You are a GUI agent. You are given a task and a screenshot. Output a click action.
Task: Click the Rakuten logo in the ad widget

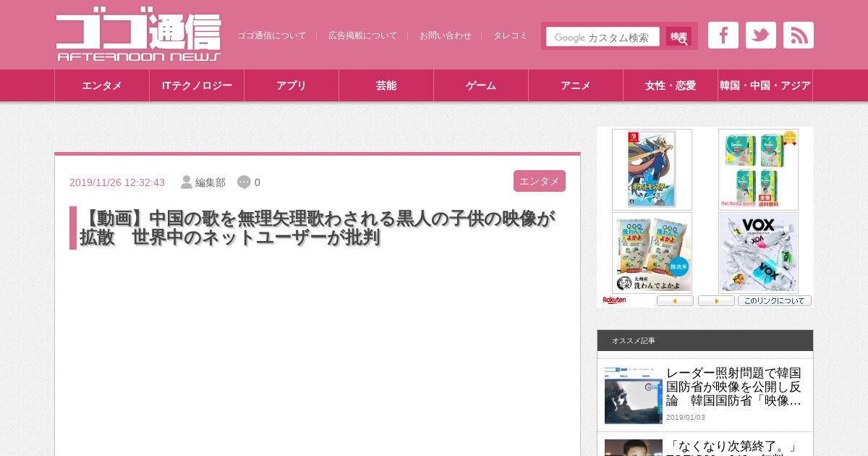click(x=614, y=300)
